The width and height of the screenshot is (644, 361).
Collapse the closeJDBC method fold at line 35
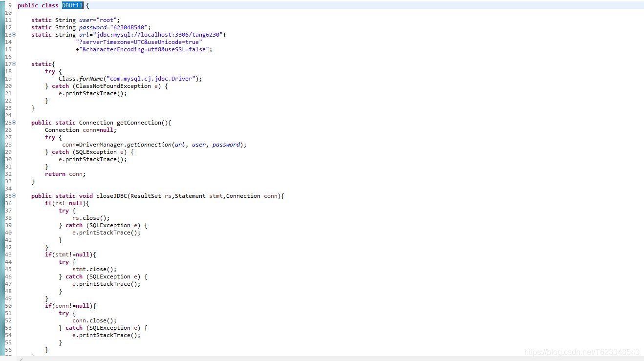14,196
